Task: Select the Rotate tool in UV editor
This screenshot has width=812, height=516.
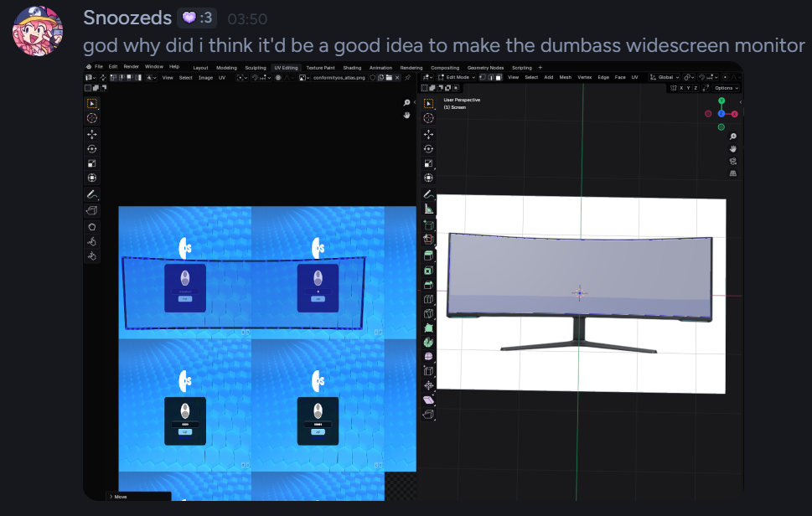Action: pos(92,149)
